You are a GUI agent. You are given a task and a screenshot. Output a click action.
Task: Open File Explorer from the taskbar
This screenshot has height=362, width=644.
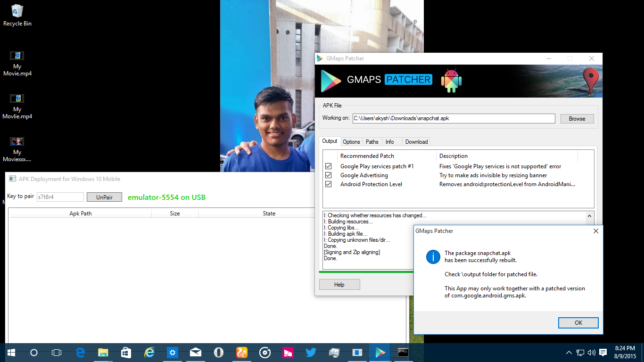tap(103, 353)
